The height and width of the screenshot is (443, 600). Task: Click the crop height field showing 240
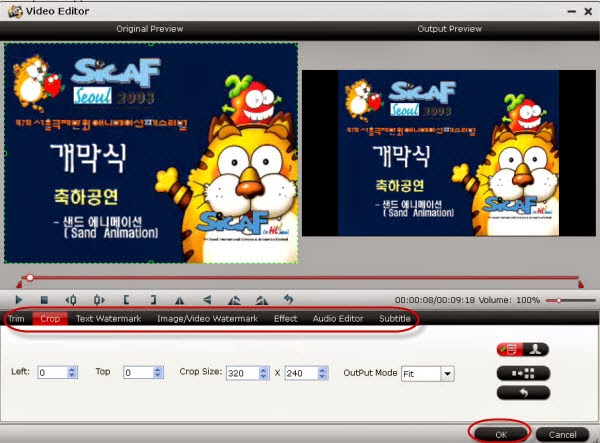(302, 373)
